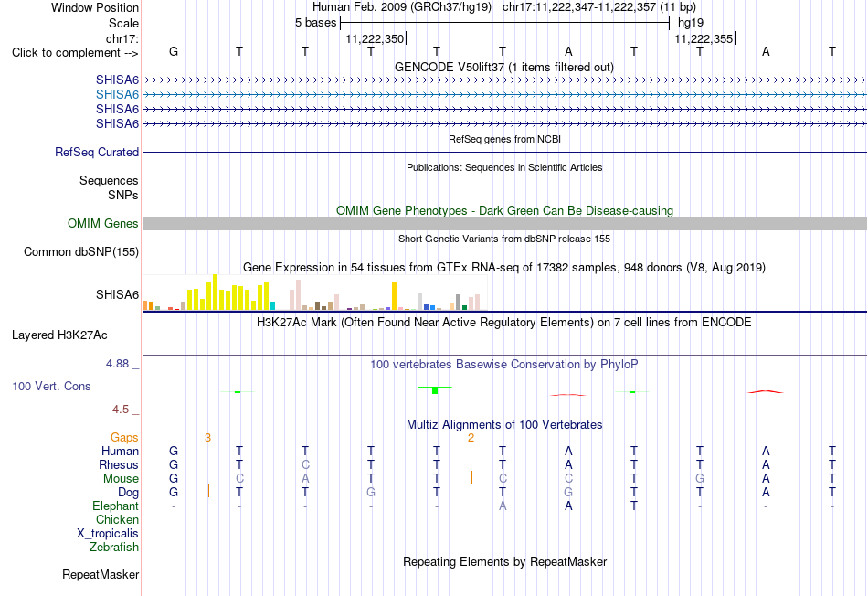Open the first dark-blue SHISA6 GENCODE transcript label

coord(117,80)
